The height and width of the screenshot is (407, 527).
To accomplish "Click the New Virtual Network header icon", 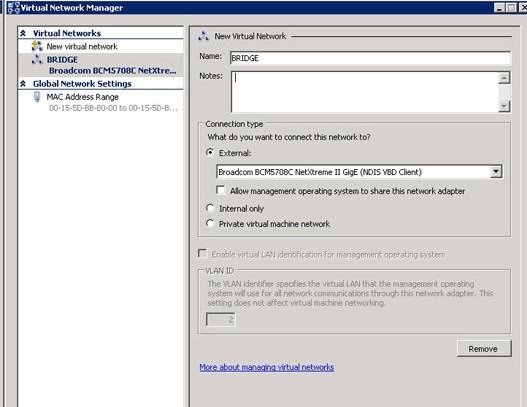I will click(203, 36).
